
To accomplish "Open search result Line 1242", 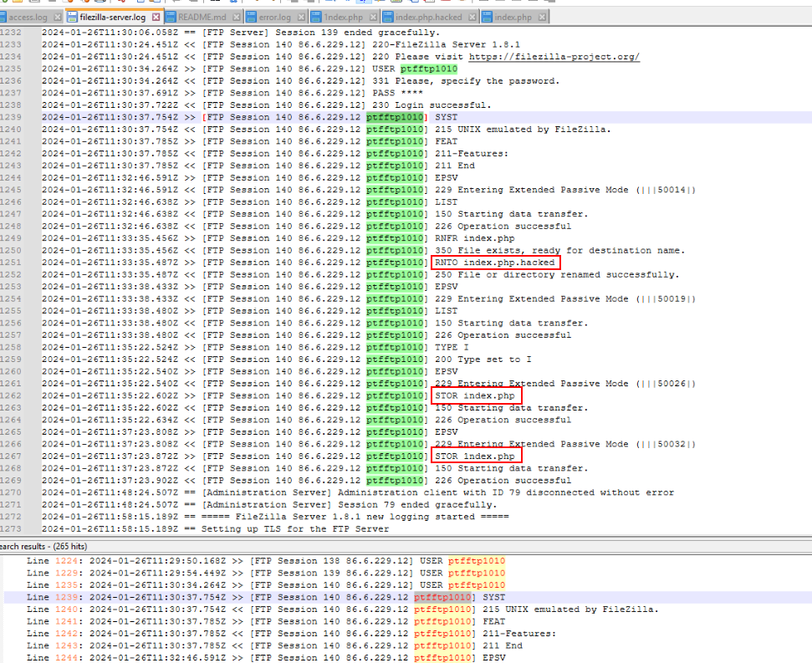I will coord(292,634).
